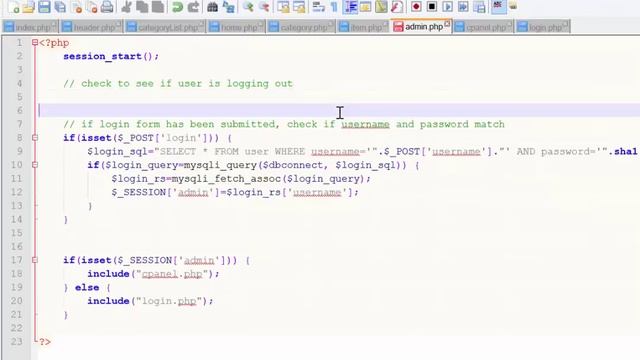Viewport: 640px width, 360px height.
Task: Run macro multiple times icon
Action: pos(463,7)
